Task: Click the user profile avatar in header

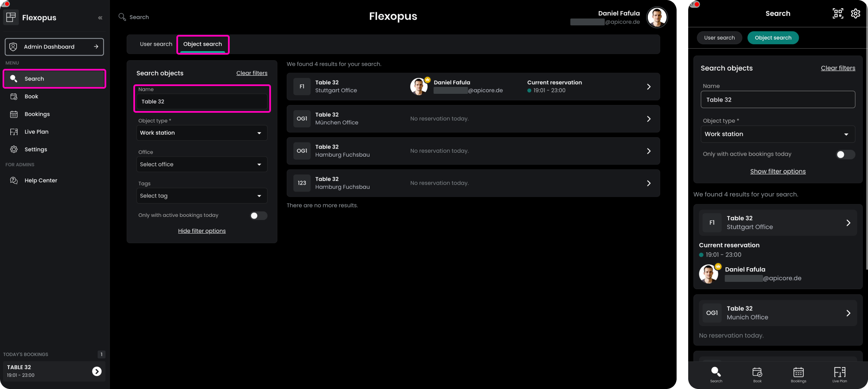Action: 657,18
